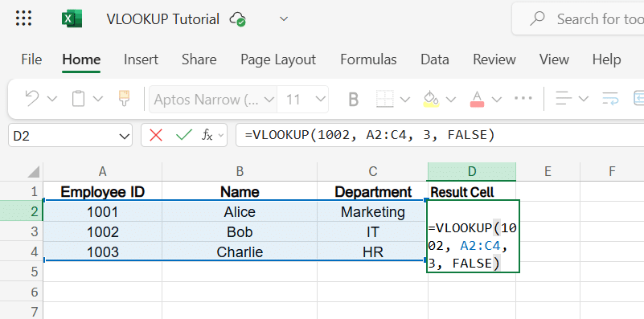Switch to the Insert tab

pyautogui.click(x=141, y=59)
